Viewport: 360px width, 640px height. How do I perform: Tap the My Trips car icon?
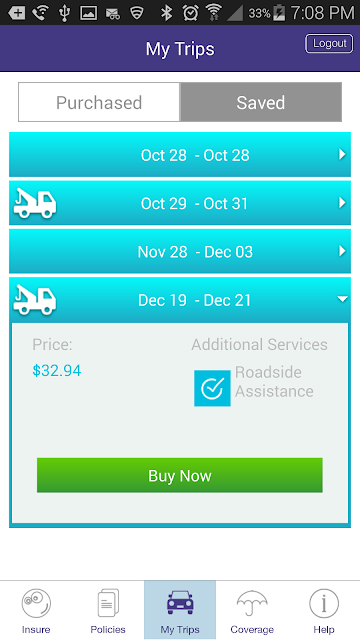click(x=180, y=602)
